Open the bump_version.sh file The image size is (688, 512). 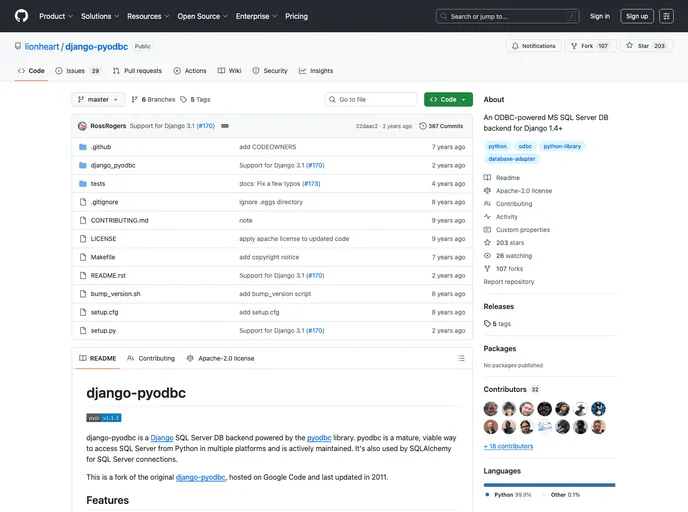[115, 294]
